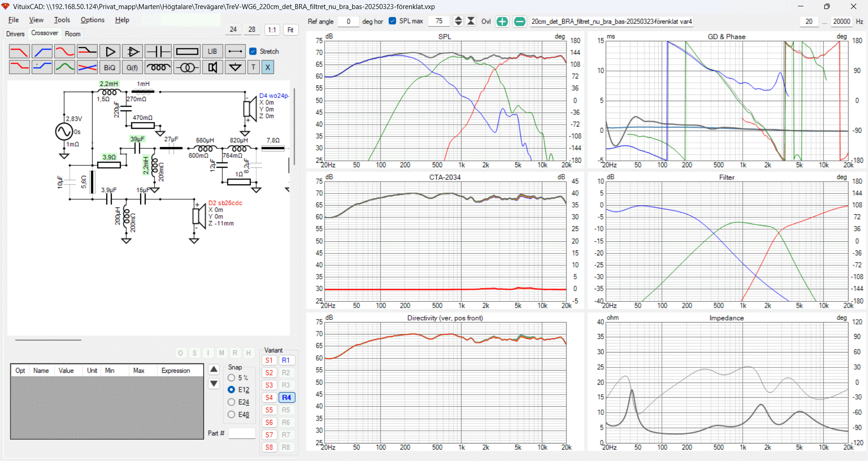Select variant S4
Viewport: 868px width, 461px height.
(269, 398)
